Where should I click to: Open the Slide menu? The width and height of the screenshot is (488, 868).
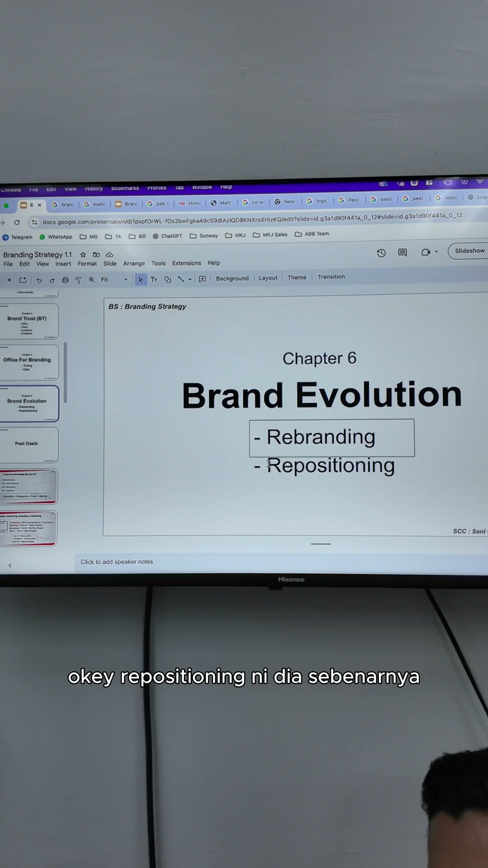[x=110, y=264]
